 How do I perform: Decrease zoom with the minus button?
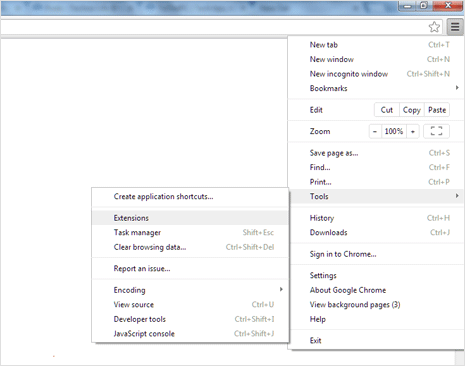click(x=375, y=131)
